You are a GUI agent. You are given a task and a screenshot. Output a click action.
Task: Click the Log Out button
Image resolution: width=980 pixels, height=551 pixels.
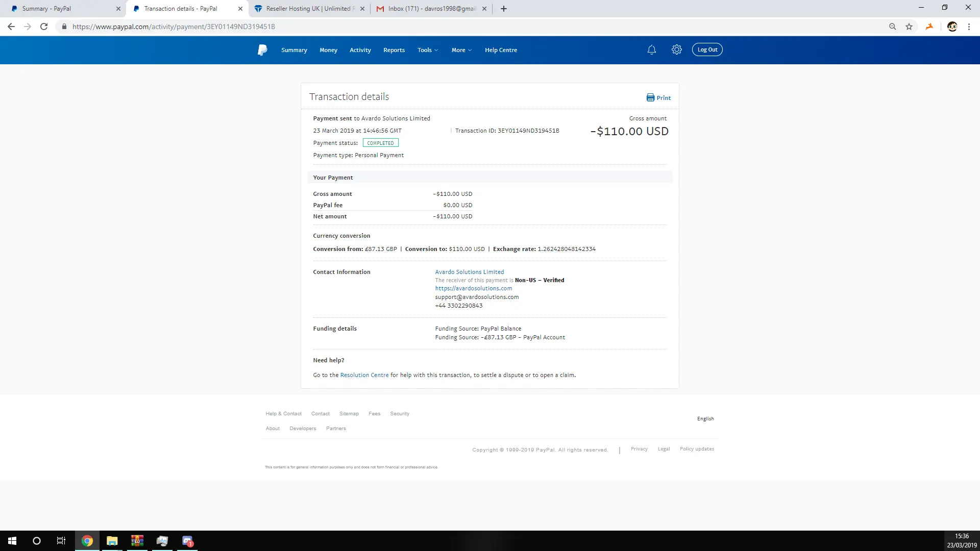pos(707,50)
